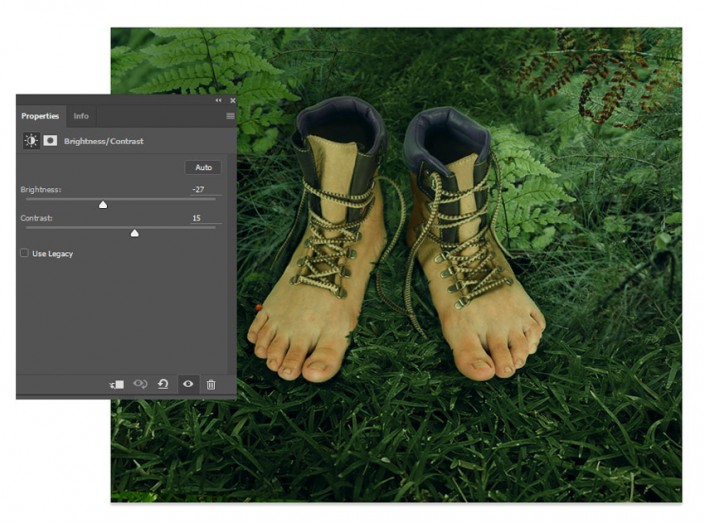Collapse the panel with double-arrow icon
Viewport: 705px width, 523px height.
(x=219, y=100)
